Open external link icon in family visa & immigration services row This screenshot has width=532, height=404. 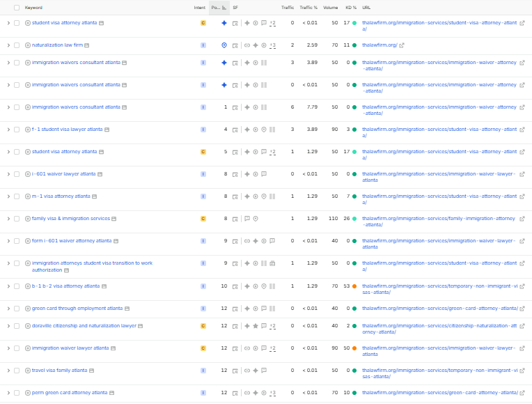coord(522,219)
